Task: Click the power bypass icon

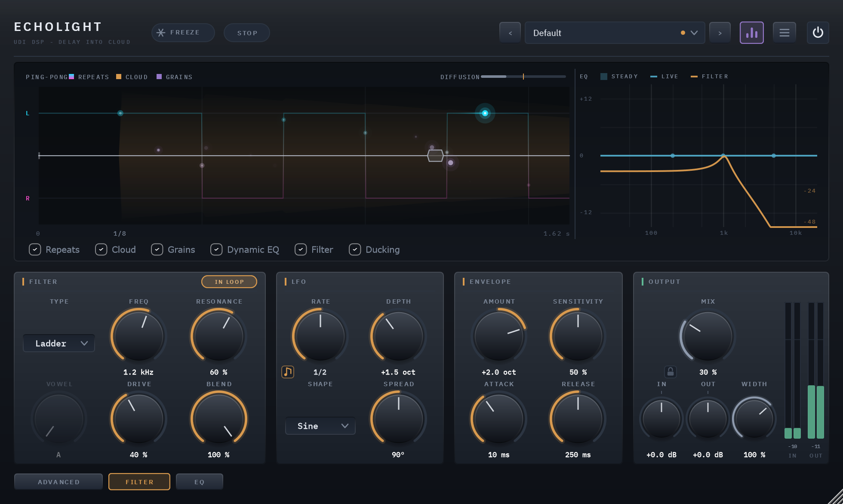Action: (x=818, y=33)
